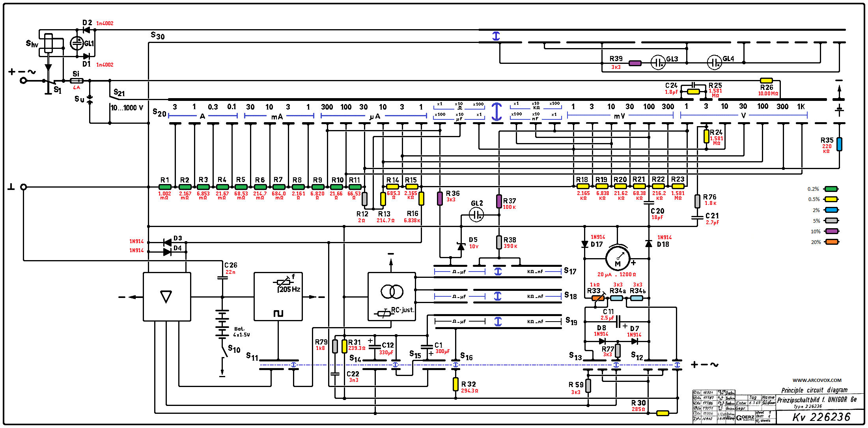Click the 'Prinzipschaltbild f. UNIGOR 6e' title
The height and width of the screenshot is (428, 868).
(817, 400)
